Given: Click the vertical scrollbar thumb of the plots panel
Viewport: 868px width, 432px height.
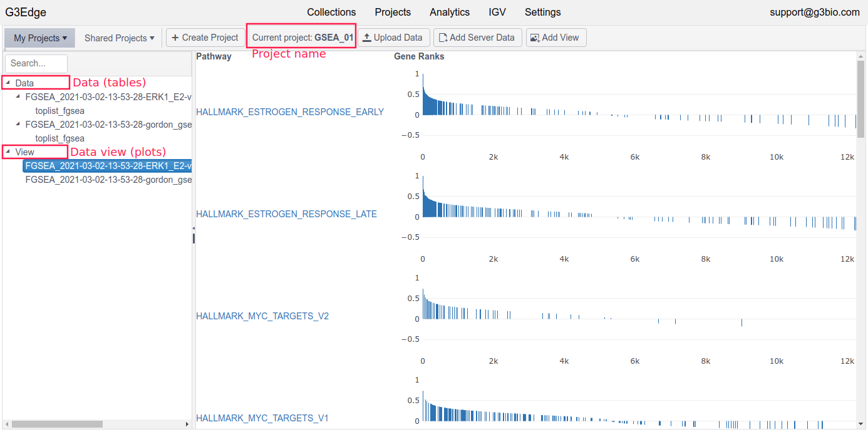Looking at the screenshot, I should [861, 99].
